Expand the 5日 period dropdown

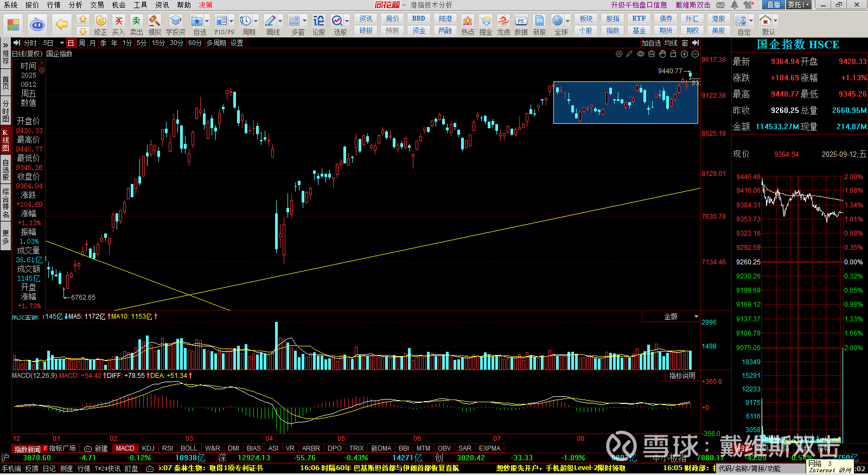click(x=62, y=43)
